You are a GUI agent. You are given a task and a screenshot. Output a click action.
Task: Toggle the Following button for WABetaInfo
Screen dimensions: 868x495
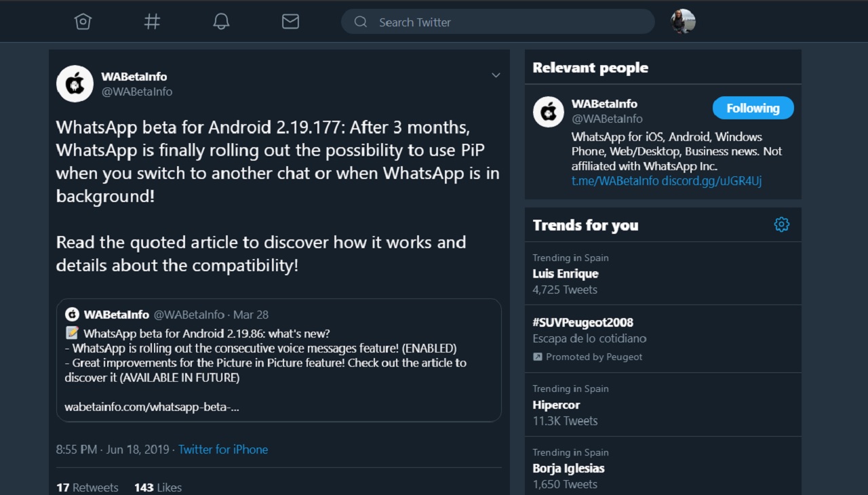(753, 108)
